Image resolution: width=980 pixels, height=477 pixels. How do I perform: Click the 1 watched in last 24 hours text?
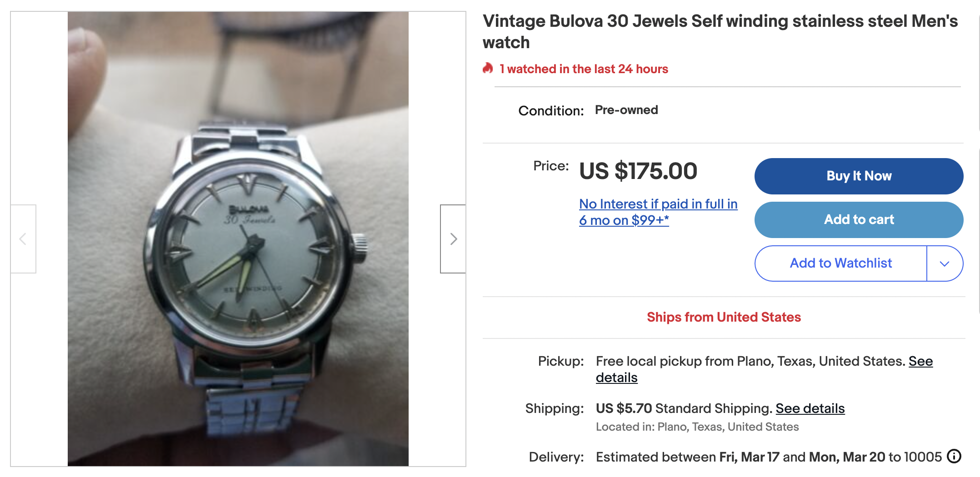point(584,69)
